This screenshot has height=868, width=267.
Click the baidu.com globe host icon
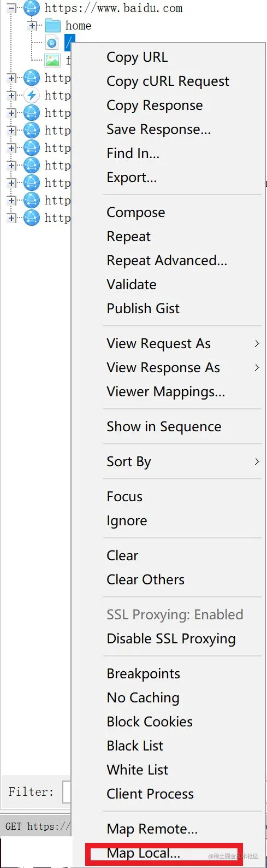coord(32,8)
